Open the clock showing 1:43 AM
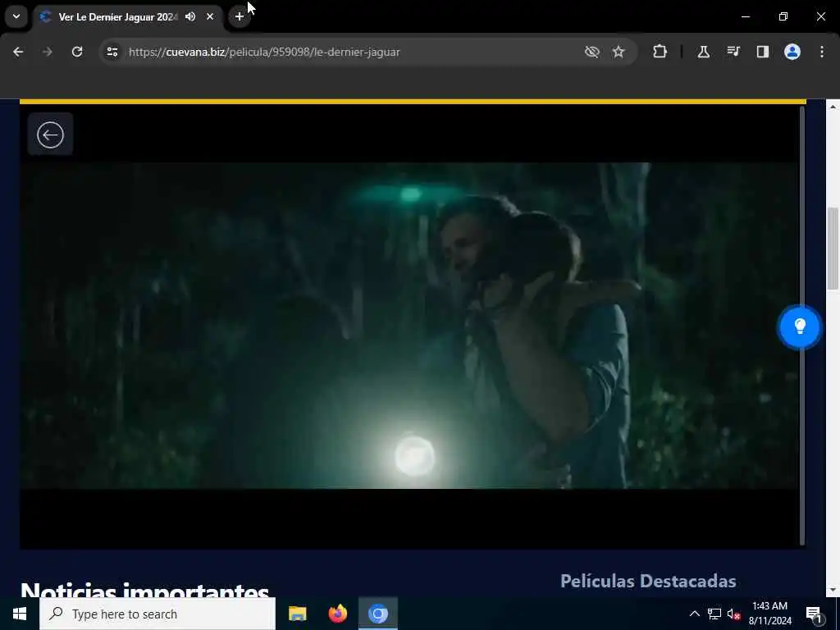This screenshot has width=840, height=630. [x=769, y=614]
